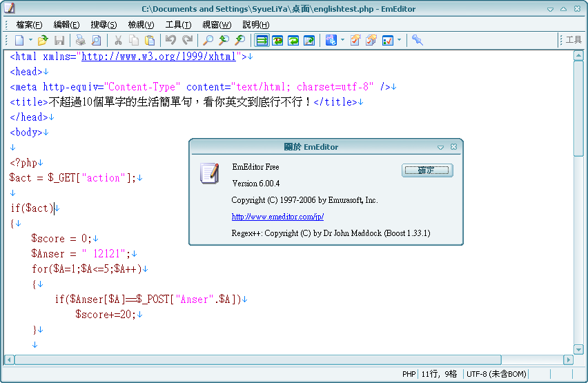Open the New file dropdown arrow
588x383 pixels.
click(31, 40)
